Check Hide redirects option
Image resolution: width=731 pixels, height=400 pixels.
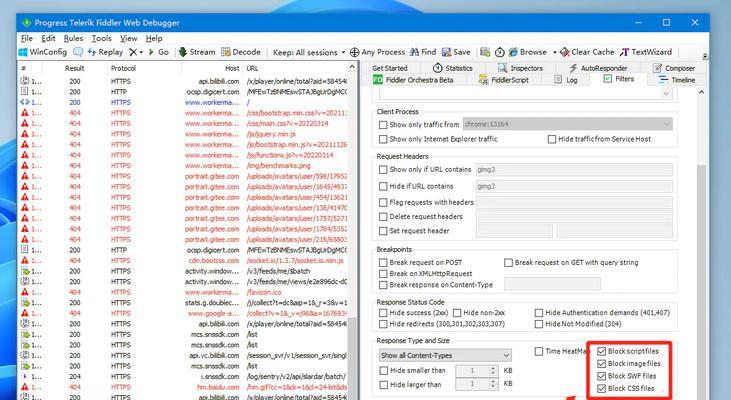tap(383, 324)
